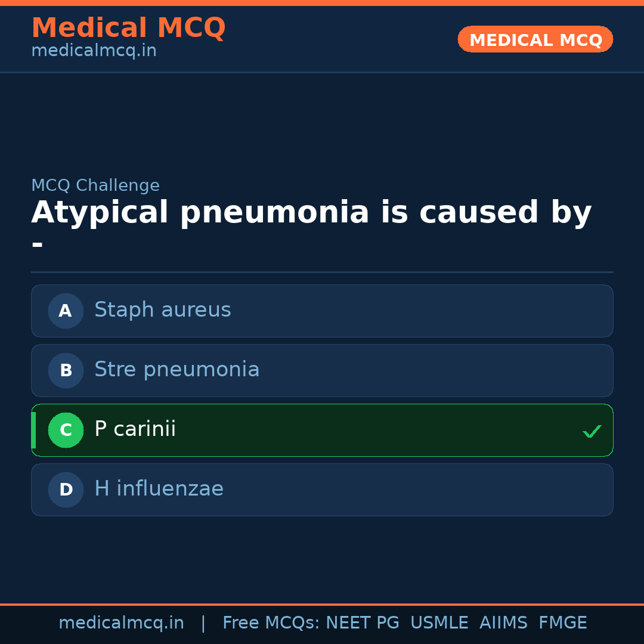Open the MCQ Challenge section label
This screenshot has width=644, height=644.
95,185
